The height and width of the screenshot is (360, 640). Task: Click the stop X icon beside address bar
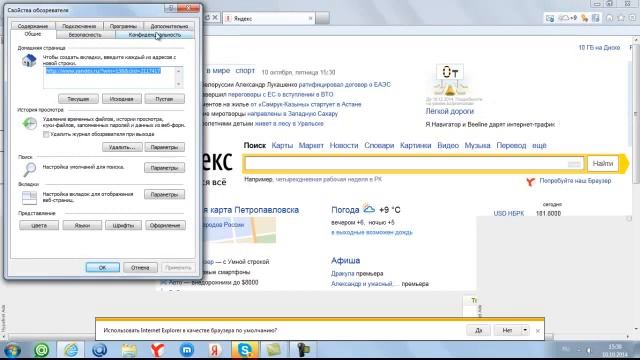click(215, 18)
